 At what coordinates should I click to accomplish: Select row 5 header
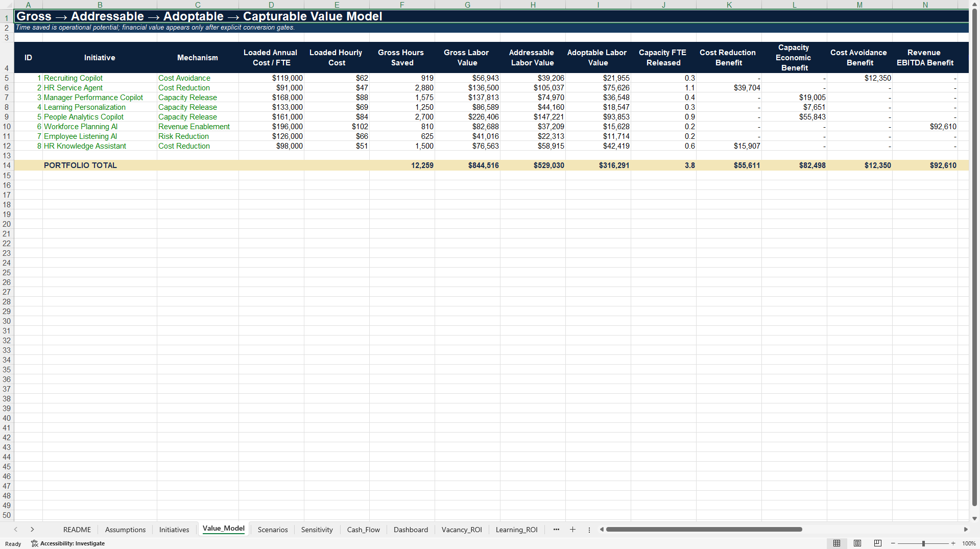[x=7, y=78]
